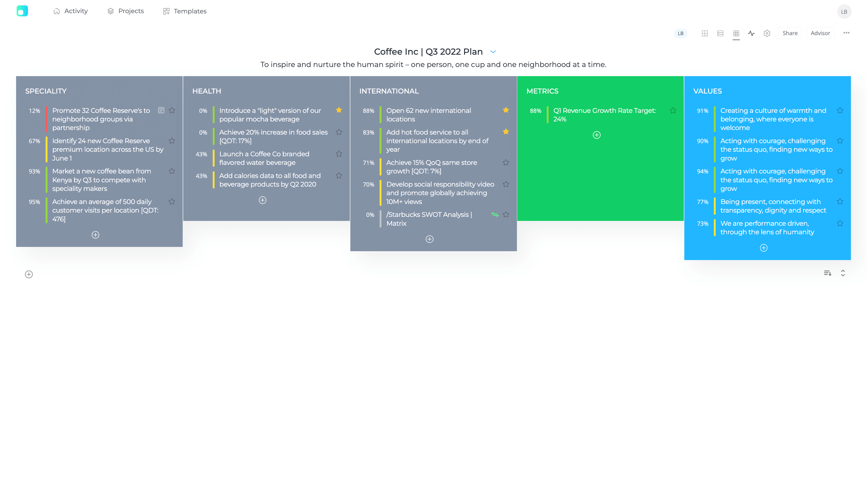
Task: Open the Advisor panel
Action: point(820,33)
